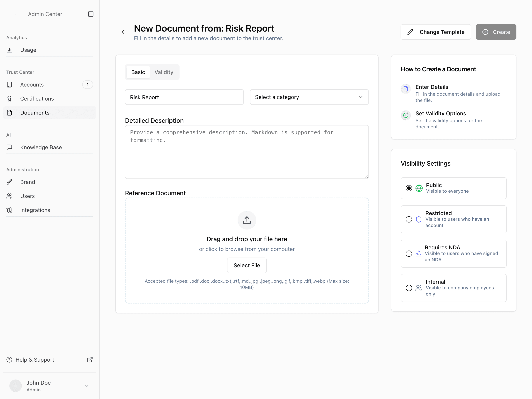The height and width of the screenshot is (399, 532).
Task: Choose Internal visibility radio button
Action: pos(409,288)
